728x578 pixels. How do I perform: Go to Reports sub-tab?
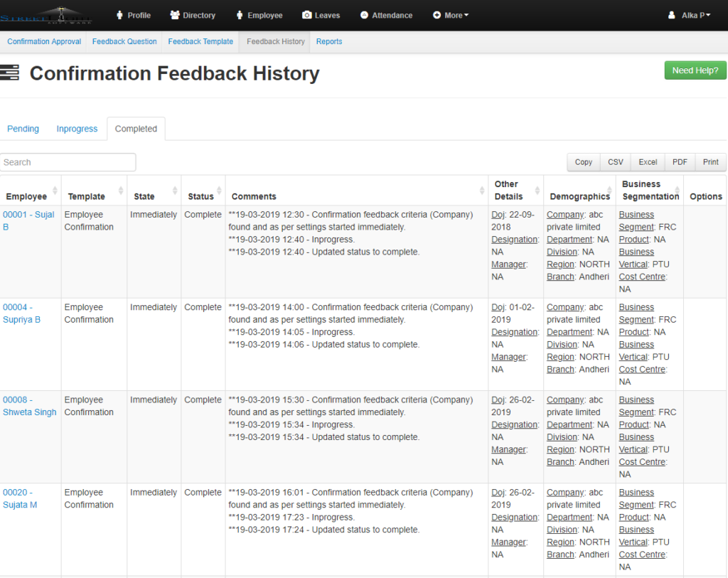pos(329,41)
